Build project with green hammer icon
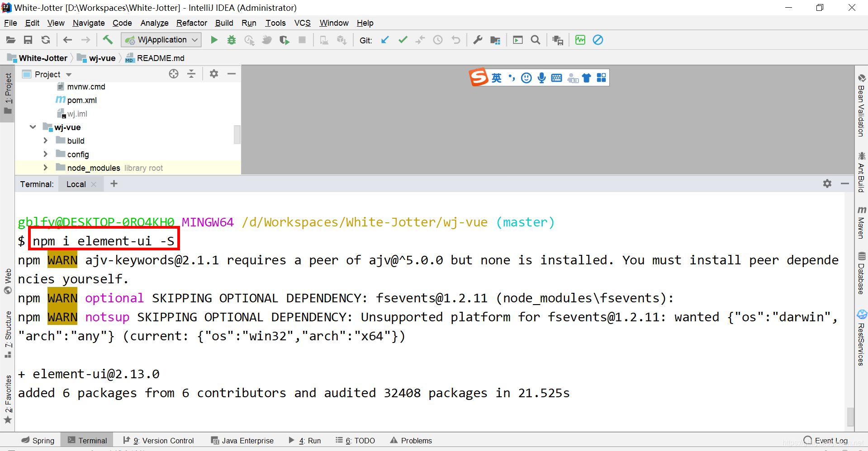The image size is (868, 451). coord(108,40)
